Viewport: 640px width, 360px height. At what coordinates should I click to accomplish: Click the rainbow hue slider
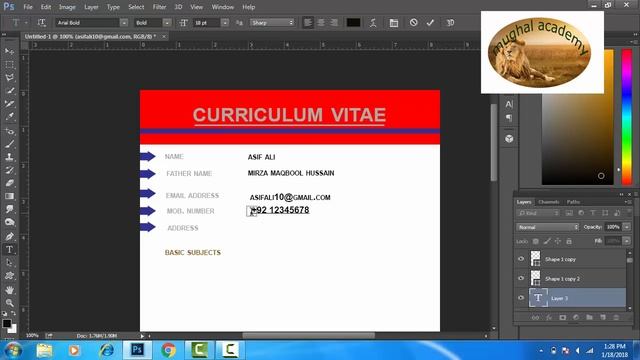pos(627,116)
